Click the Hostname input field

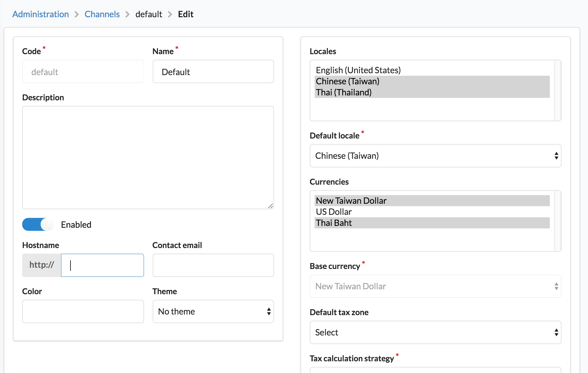[x=103, y=265]
